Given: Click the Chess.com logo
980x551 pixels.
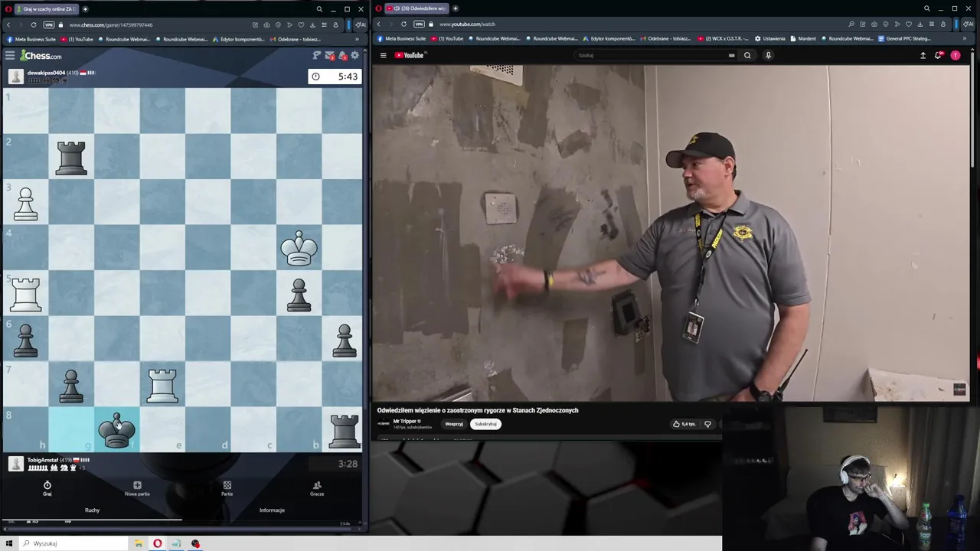Looking at the screenshot, I should [x=41, y=55].
